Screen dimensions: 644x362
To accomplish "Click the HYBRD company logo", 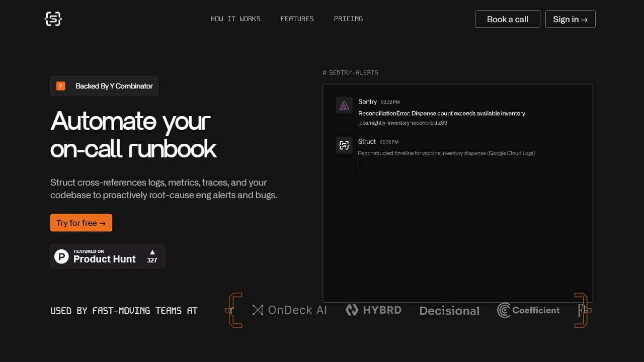I will (373, 310).
